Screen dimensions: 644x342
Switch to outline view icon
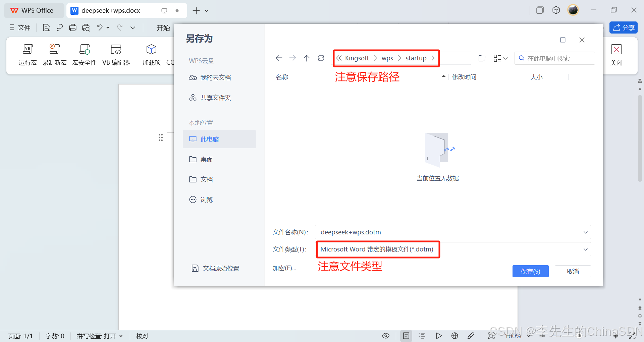click(x=422, y=336)
